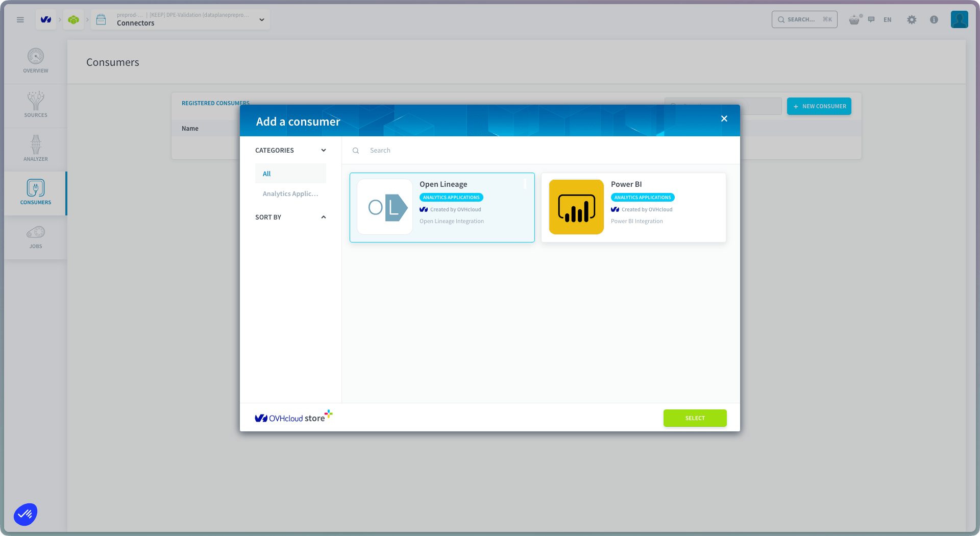Filter by Analytics Applications category
This screenshot has height=536, width=980.
tap(290, 194)
